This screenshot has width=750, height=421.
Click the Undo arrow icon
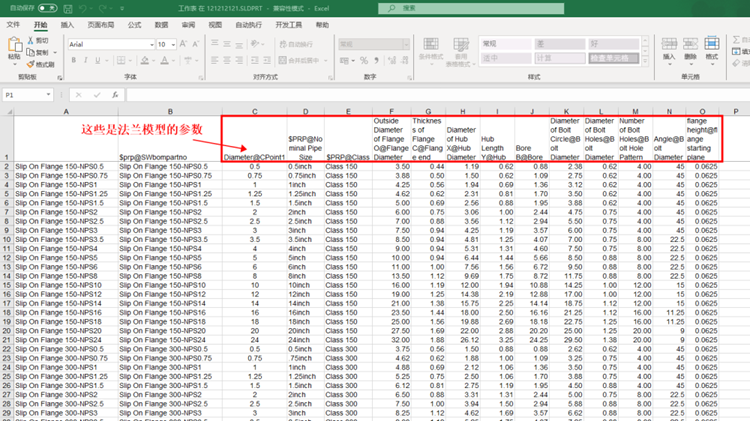tap(82, 9)
